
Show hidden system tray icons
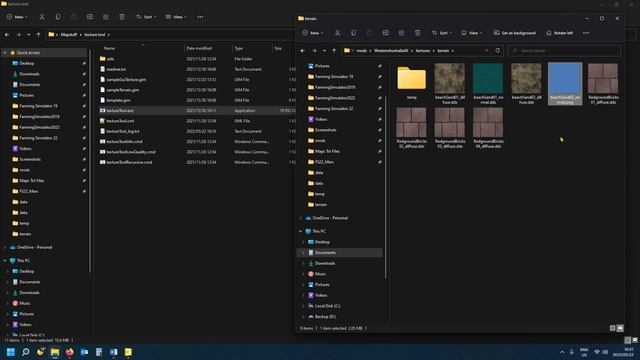point(562,352)
